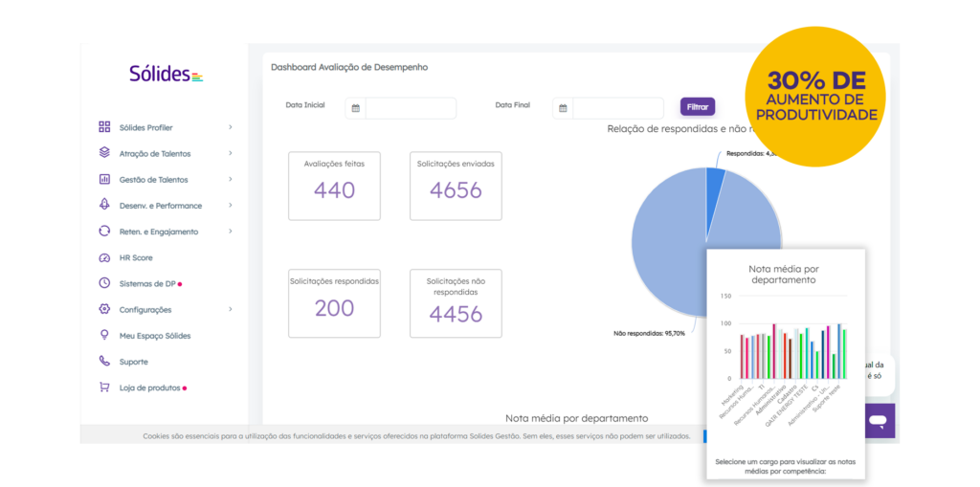The width and height of the screenshot is (980, 487).
Task: Click the Solicitações respondidas 200 card
Action: pyautogui.click(x=334, y=303)
